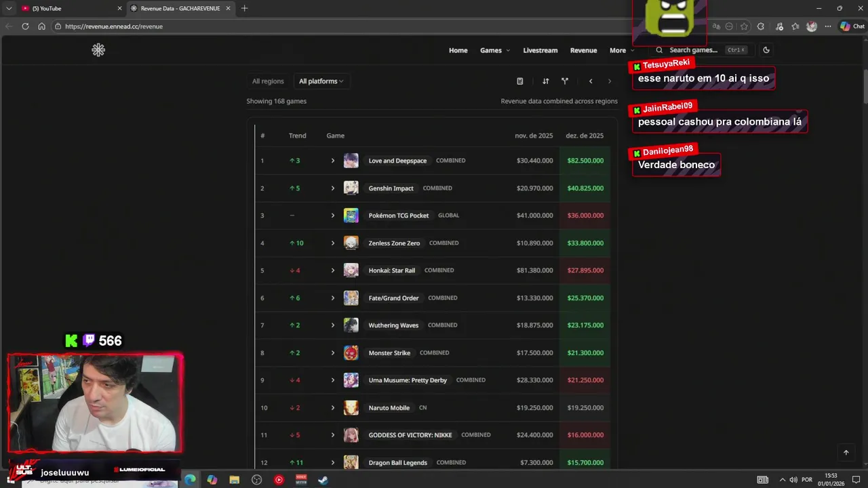868x488 pixels.
Task: Sort by dez. de 2025 column
Action: click(585, 136)
